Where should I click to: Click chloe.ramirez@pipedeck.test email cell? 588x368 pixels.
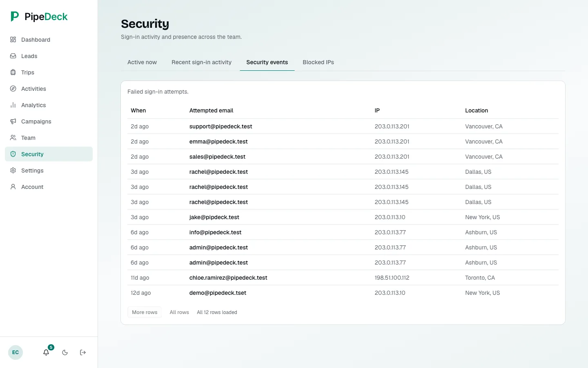228,278
